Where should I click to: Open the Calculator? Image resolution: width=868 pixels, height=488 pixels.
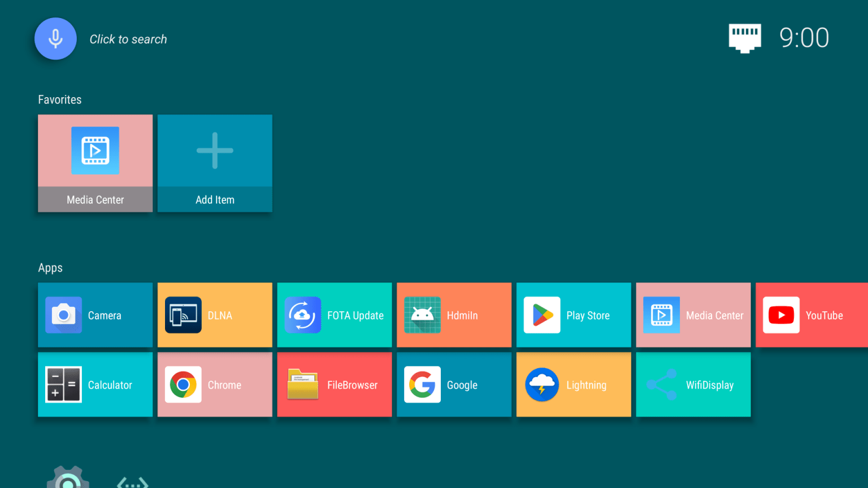(95, 385)
